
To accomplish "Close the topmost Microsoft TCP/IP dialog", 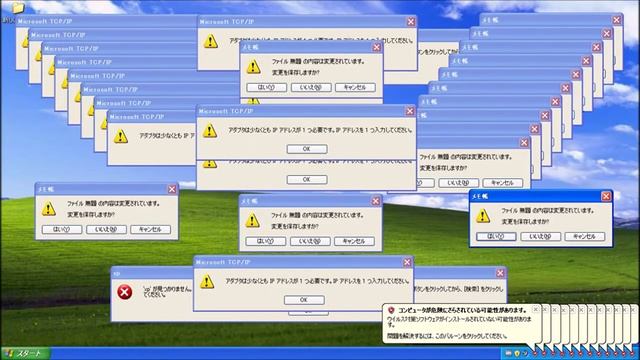I will 411,22.
